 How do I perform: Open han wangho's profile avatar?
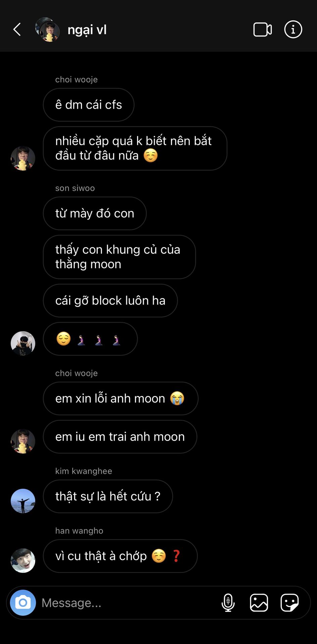(x=23, y=560)
